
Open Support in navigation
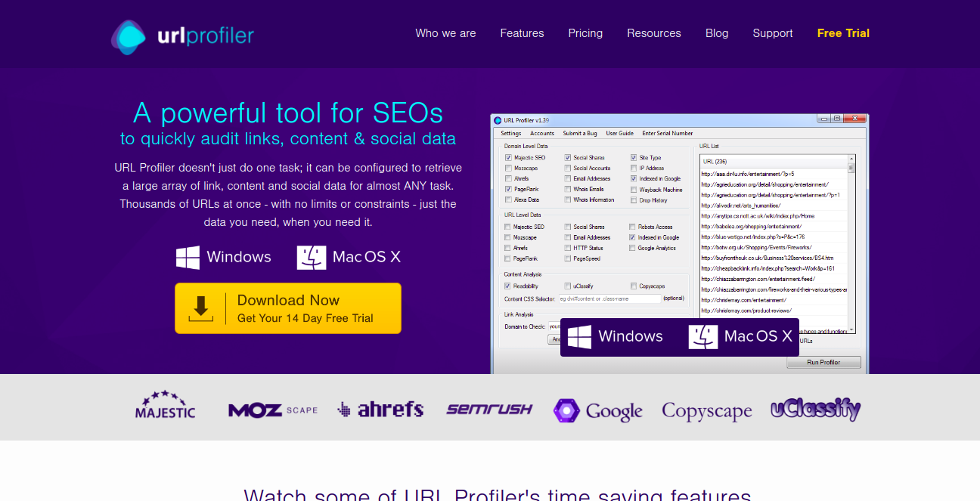(x=773, y=33)
